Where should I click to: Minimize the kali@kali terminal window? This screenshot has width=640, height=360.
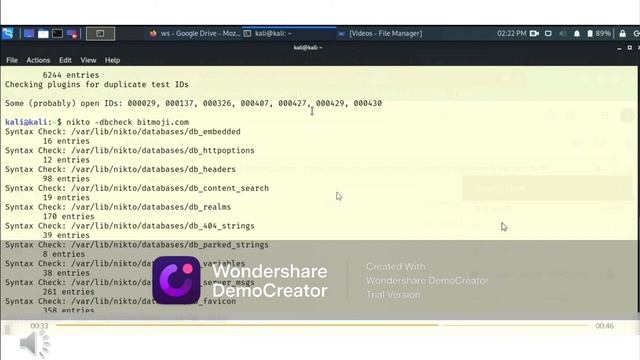pyautogui.click(x=620, y=48)
